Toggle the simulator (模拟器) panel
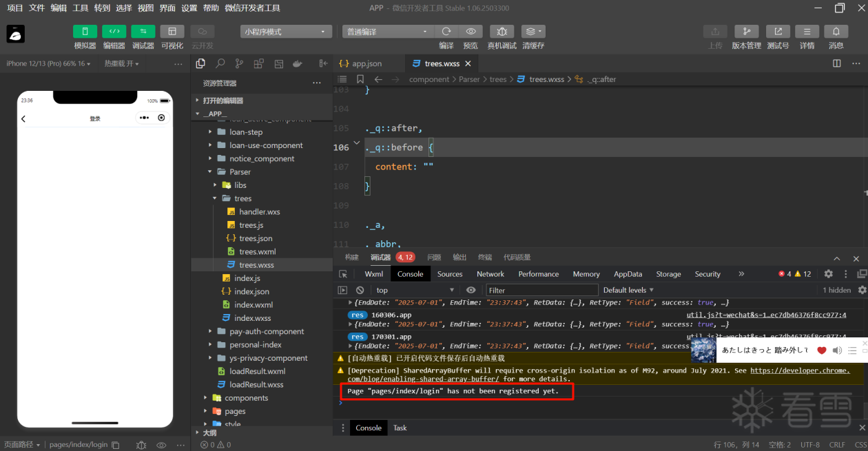This screenshot has height=451, width=868. (x=85, y=32)
